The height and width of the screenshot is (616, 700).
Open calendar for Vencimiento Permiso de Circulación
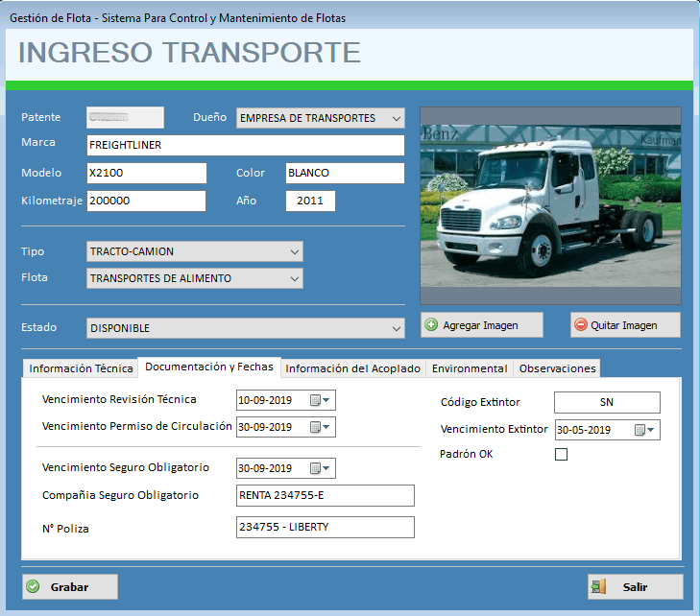coord(320,427)
